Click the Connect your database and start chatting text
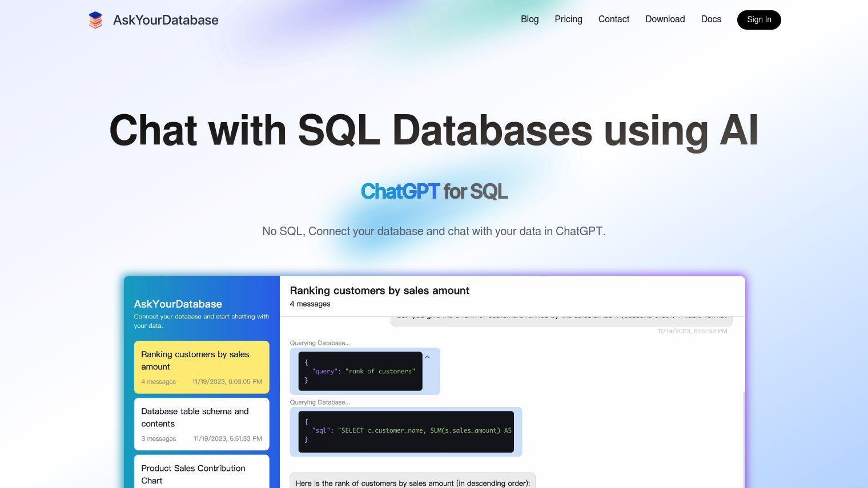Viewport: 868px width, 488px height. point(202,321)
